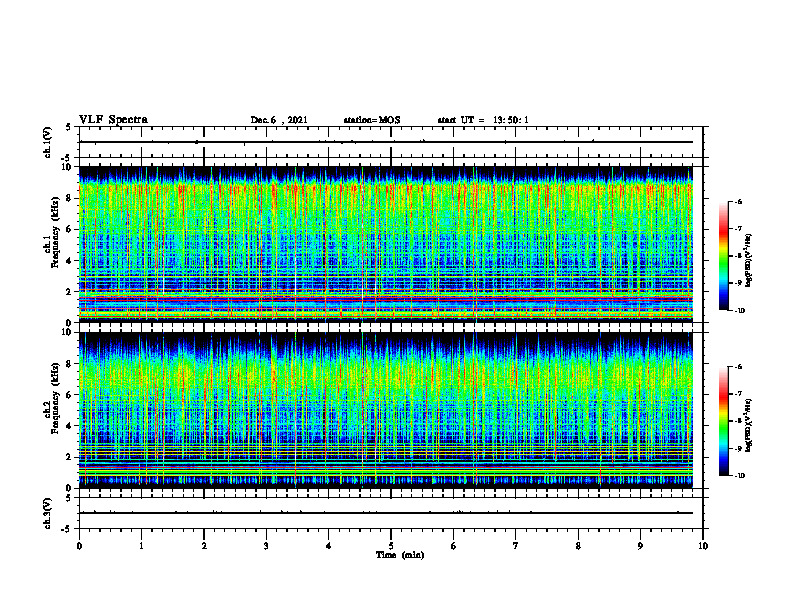Click the '6' tick on the Time axis

(453, 546)
